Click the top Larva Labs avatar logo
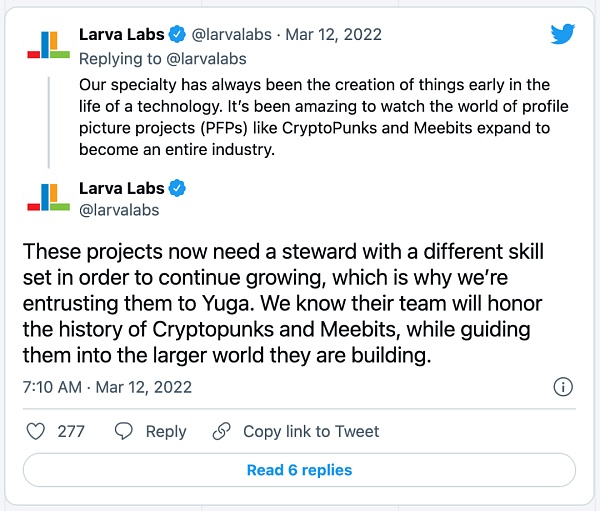The image size is (600, 511). [48, 46]
